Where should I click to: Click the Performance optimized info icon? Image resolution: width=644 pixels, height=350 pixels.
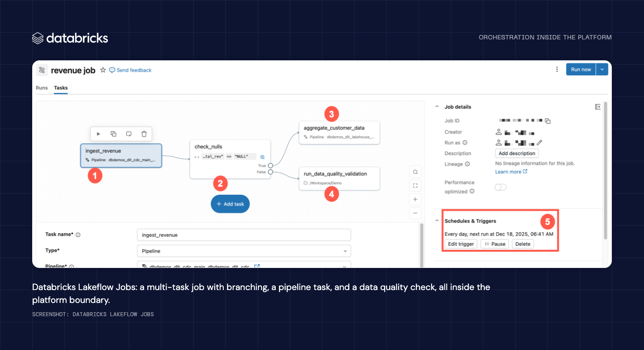click(x=472, y=191)
